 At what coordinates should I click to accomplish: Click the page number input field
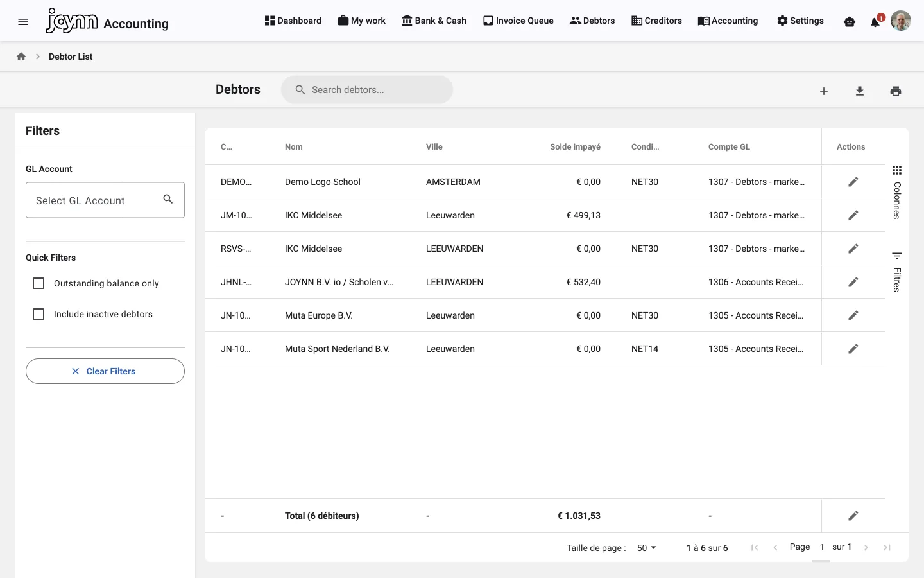coord(821,548)
